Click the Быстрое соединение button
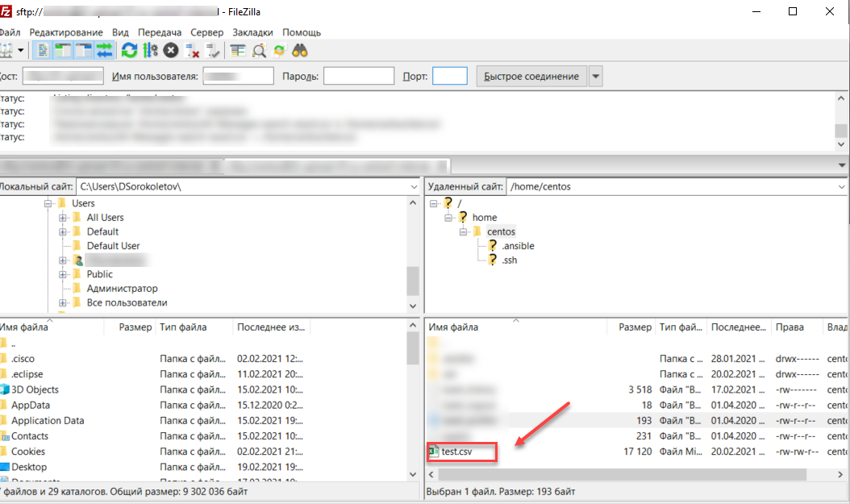 531,77
